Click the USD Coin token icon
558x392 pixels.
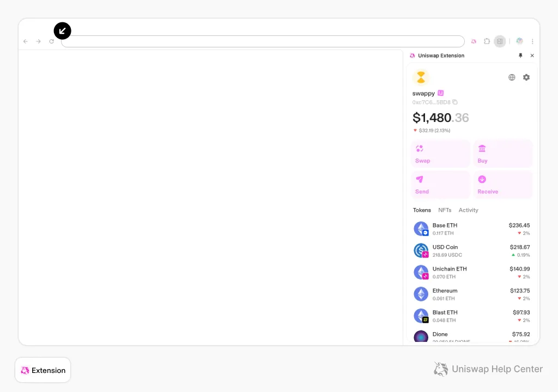coord(421,250)
